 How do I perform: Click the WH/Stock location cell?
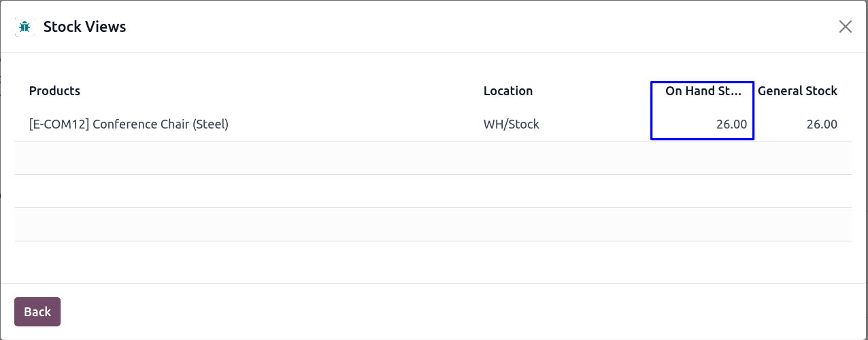[511, 124]
